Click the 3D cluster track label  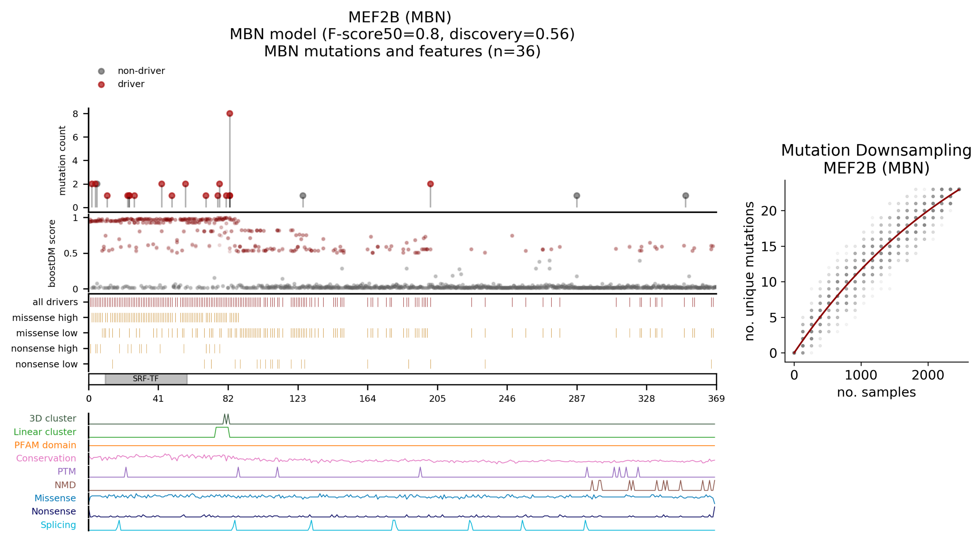pyautogui.click(x=53, y=418)
